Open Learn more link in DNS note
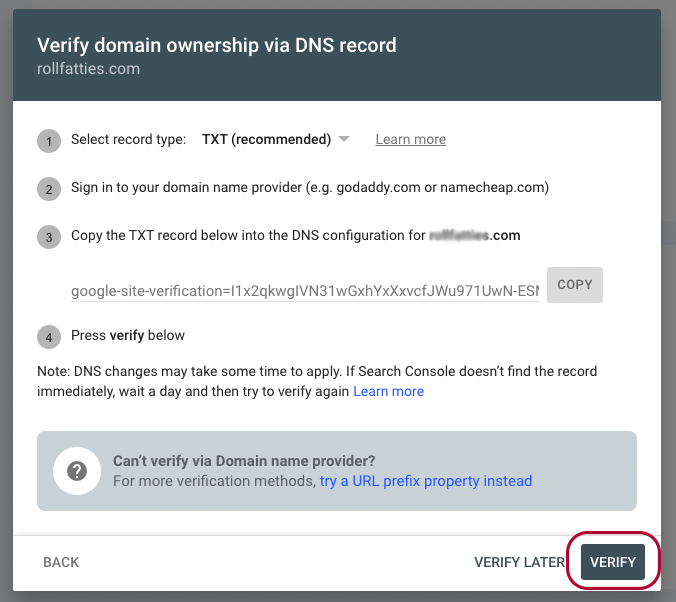The image size is (676, 602). [388, 391]
